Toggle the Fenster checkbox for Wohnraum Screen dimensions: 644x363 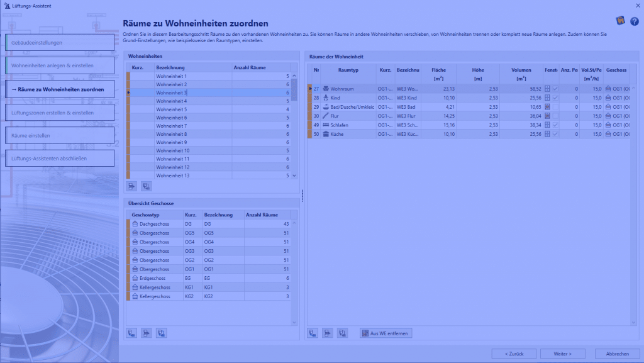[555, 89]
